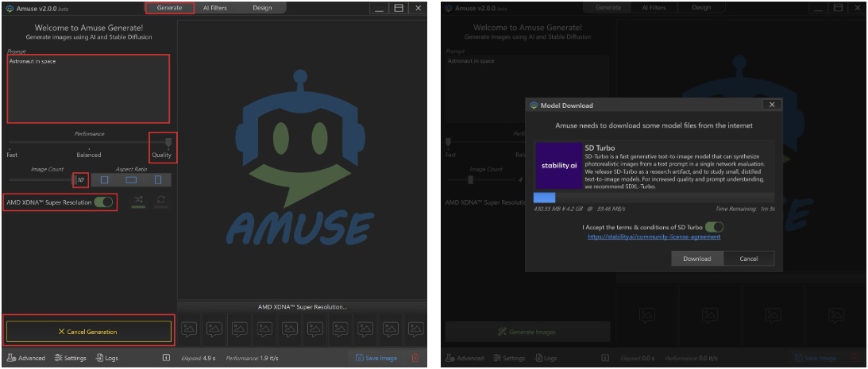The height and width of the screenshot is (369, 868).
Task: Close the Model Download dialog with X
Action: (772, 105)
